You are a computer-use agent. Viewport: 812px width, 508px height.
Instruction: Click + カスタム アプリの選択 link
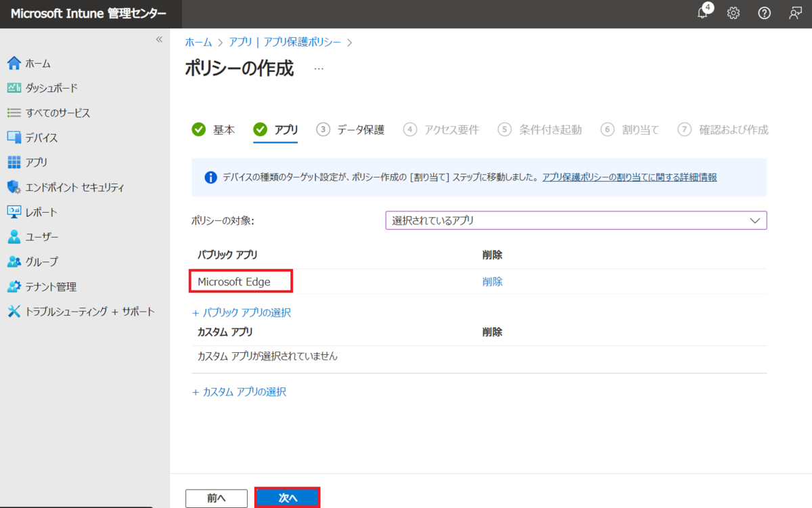239,392
